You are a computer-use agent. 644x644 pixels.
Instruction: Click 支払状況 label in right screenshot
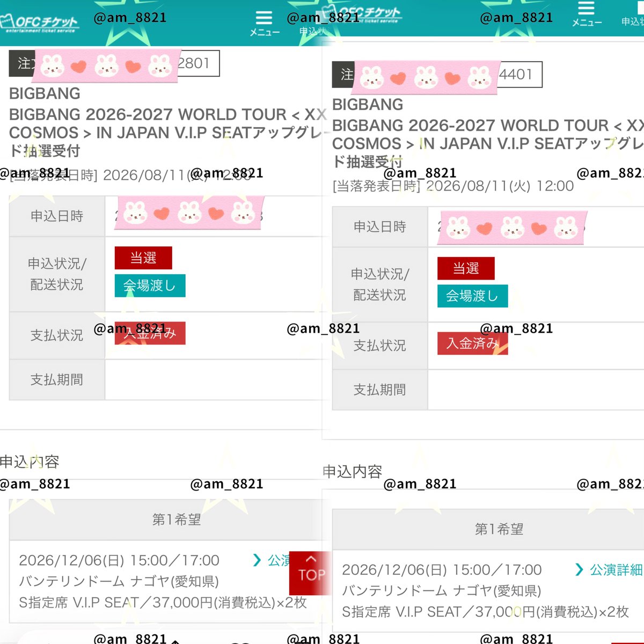point(380,346)
